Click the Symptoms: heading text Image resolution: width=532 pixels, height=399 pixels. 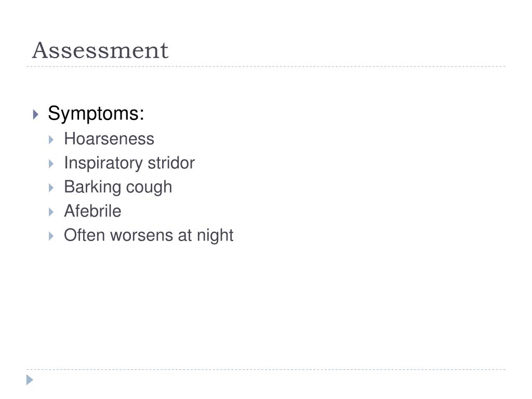coord(96,114)
